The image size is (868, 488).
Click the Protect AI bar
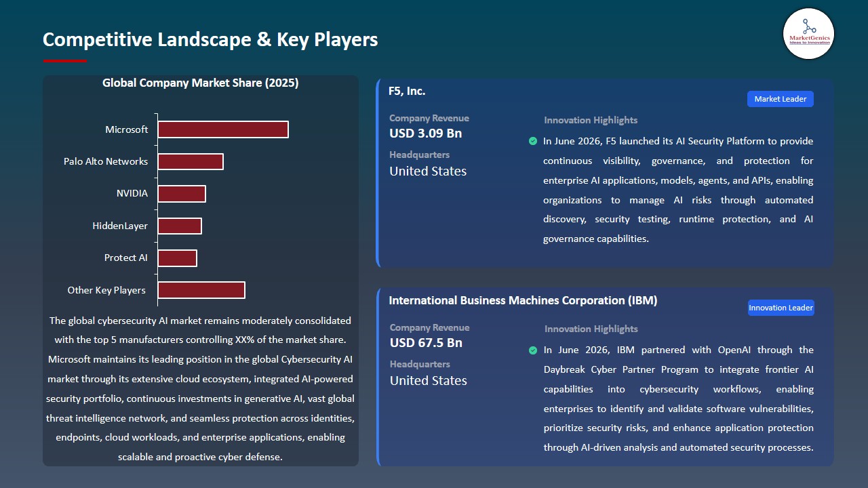[178, 258]
